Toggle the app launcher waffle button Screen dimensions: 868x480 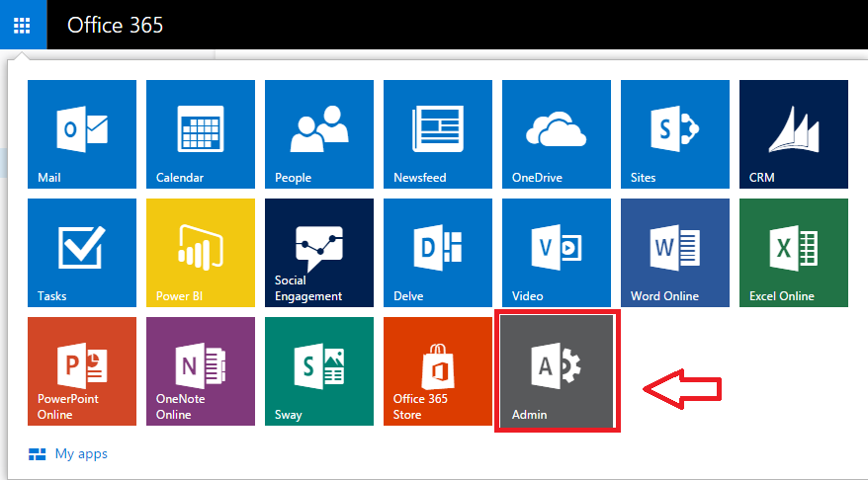[x=23, y=25]
